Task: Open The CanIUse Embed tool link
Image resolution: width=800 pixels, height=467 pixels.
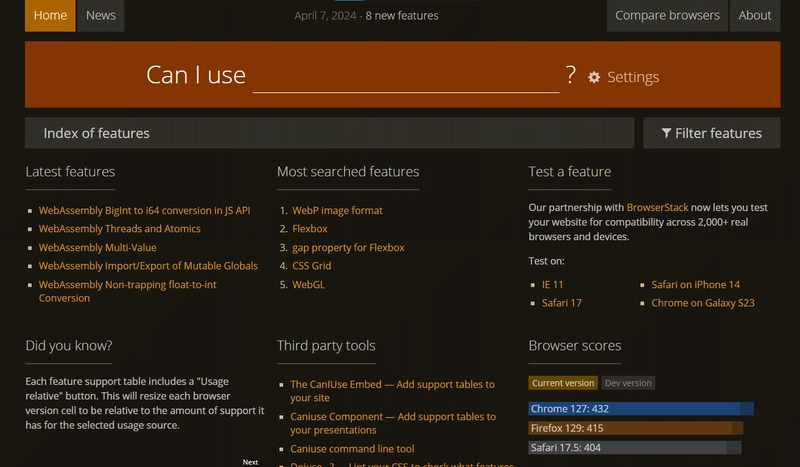Action: 392,391
